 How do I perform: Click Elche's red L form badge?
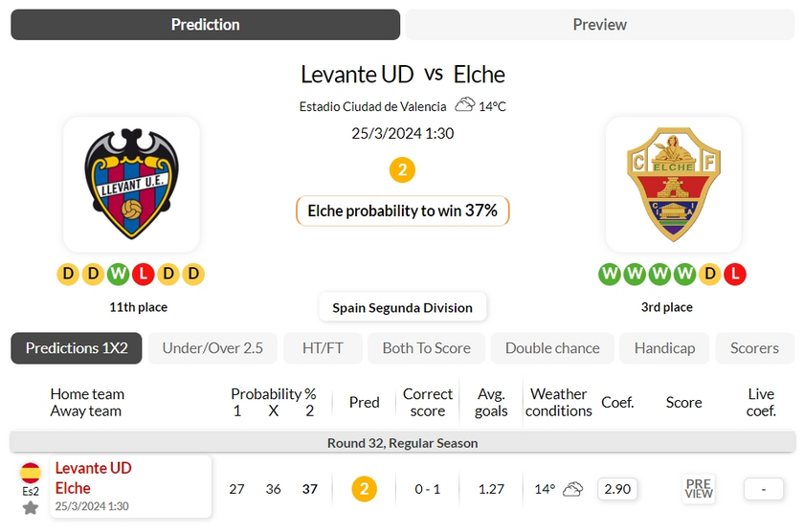coord(735,275)
